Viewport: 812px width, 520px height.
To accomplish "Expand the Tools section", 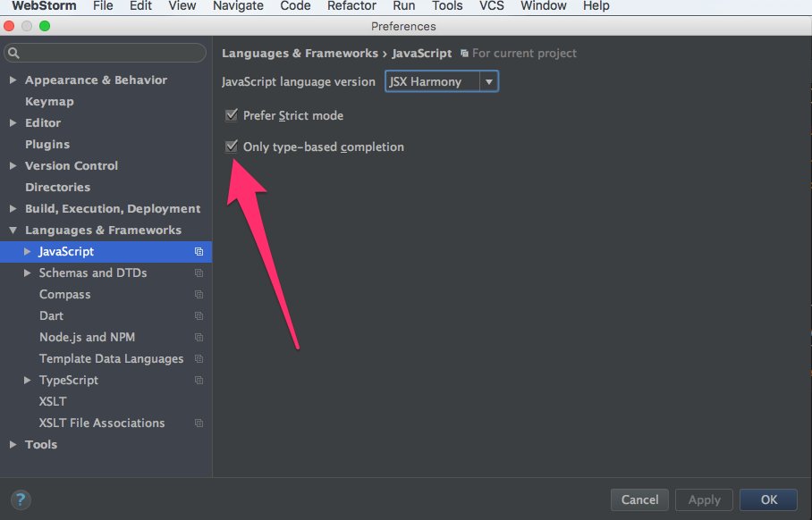I will click(13, 444).
